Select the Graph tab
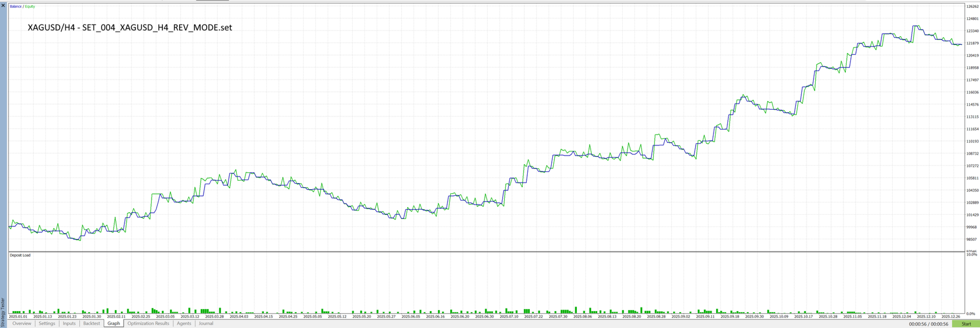This screenshot has width=980, height=328. [114, 323]
